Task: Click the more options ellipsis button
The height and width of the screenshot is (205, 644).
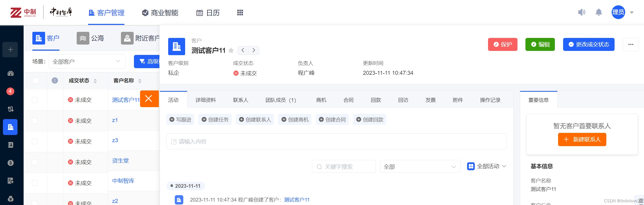Action: coord(631,45)
